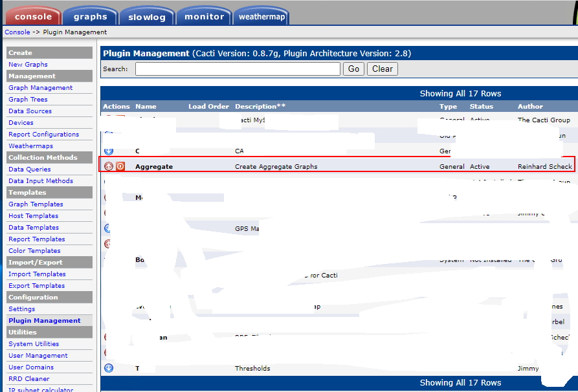
Task: Open the monitor tab
Action: coord(204,16)
